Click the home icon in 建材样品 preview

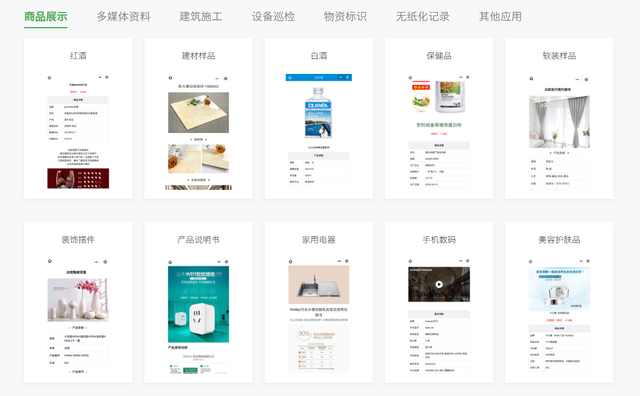point(170,78)
